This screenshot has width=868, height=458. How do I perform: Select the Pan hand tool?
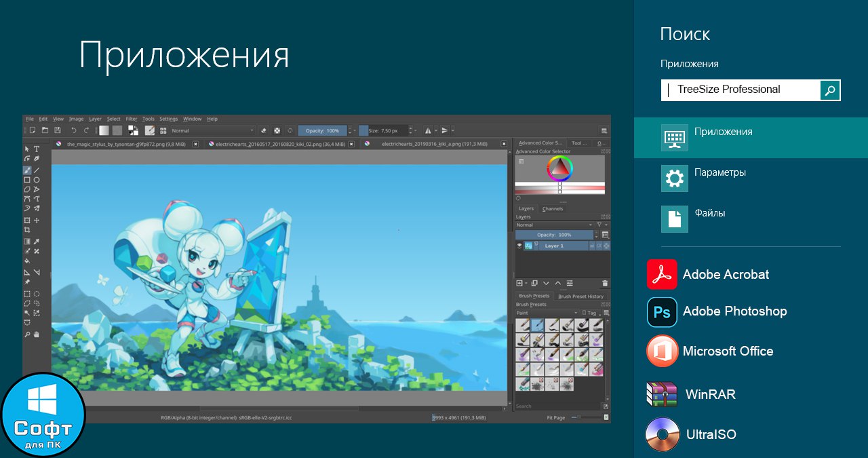37,335
